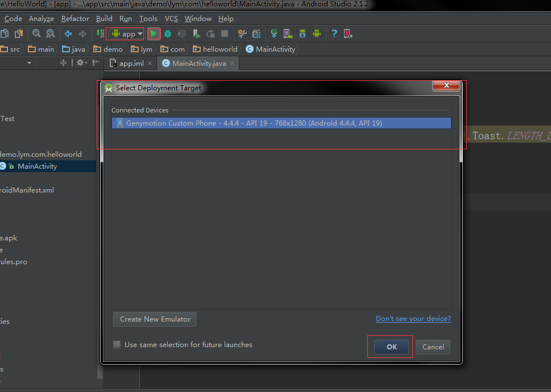
Task: Click the Find magnifier icon
Action: [x=36, y=34]
